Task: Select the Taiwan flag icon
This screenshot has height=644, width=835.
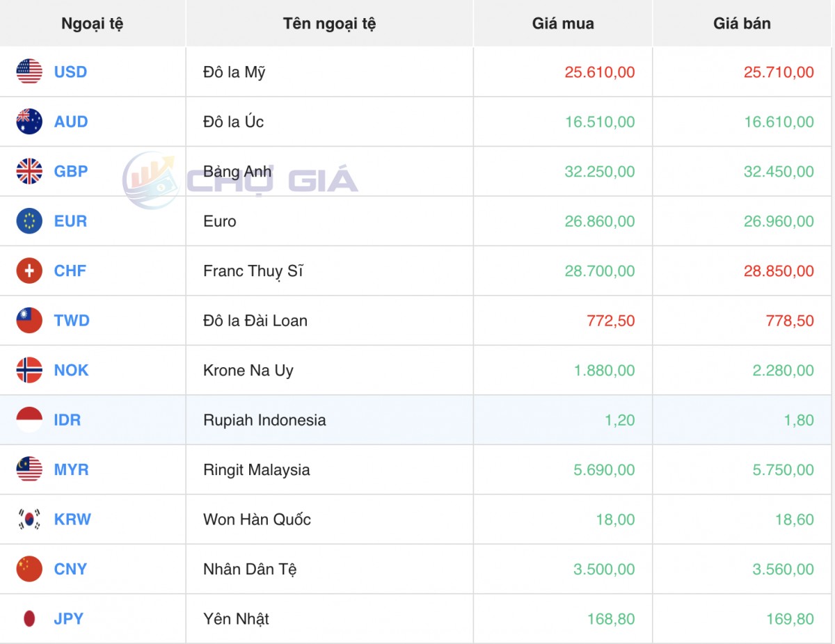Action: [29, 321]
